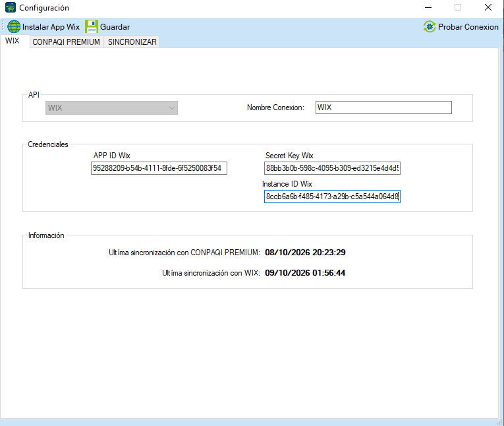Click Ultima sincronización con WIX label

211,273
